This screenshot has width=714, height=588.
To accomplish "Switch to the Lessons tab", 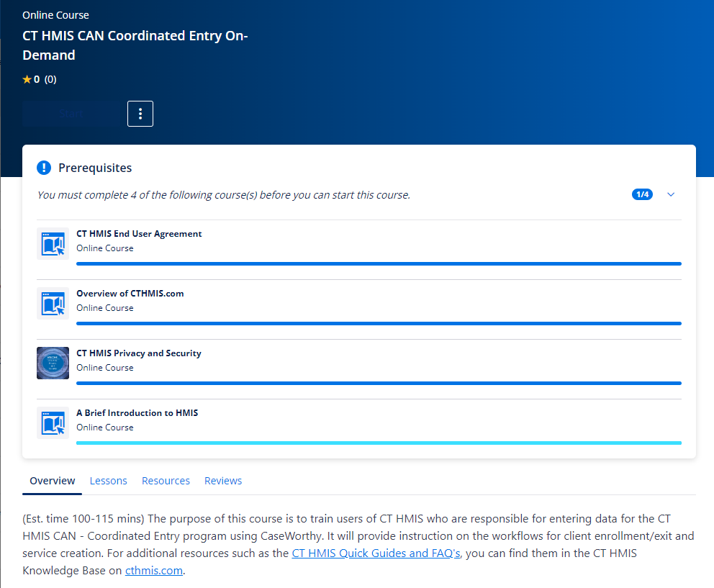I will tap(108, 481).
